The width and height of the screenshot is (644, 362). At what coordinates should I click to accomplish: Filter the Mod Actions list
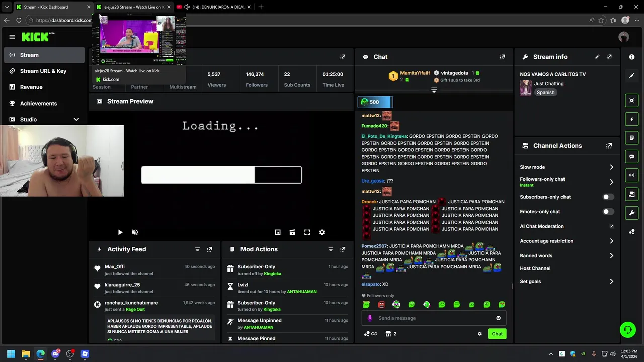[x=331, y=249]
